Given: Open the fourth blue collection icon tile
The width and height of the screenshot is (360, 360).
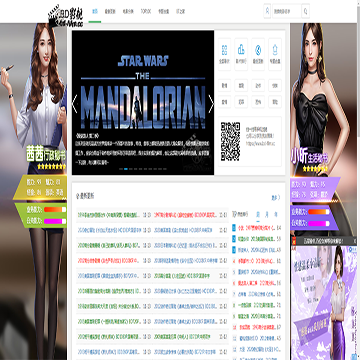Looking at the screenshot, I should (x=275, y=54).
